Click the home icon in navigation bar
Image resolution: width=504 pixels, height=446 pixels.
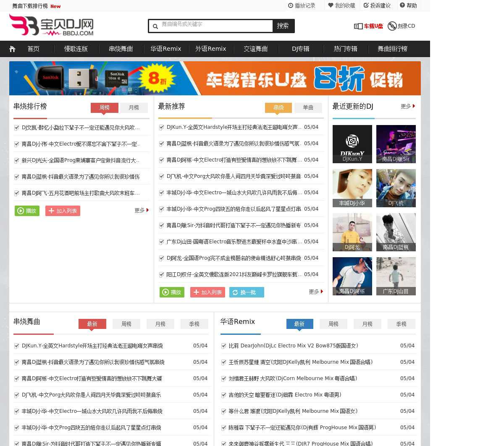(12, 49)
